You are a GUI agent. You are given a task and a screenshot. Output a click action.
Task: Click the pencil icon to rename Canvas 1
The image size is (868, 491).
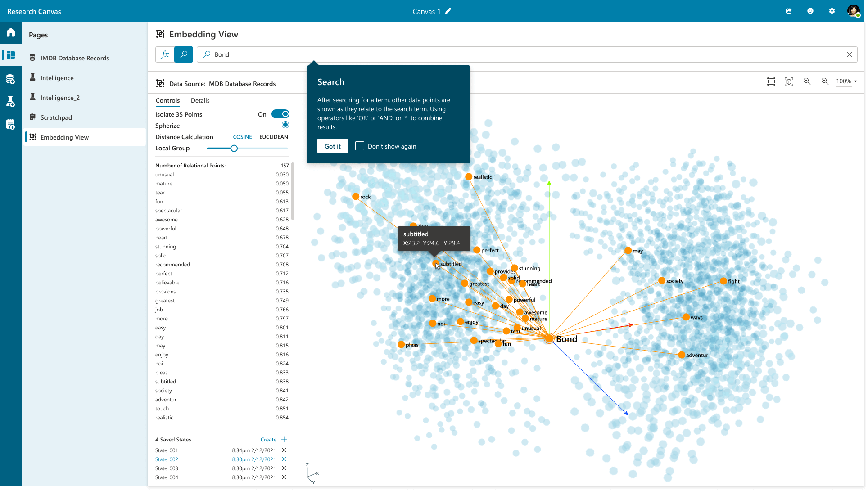point(448,11)
